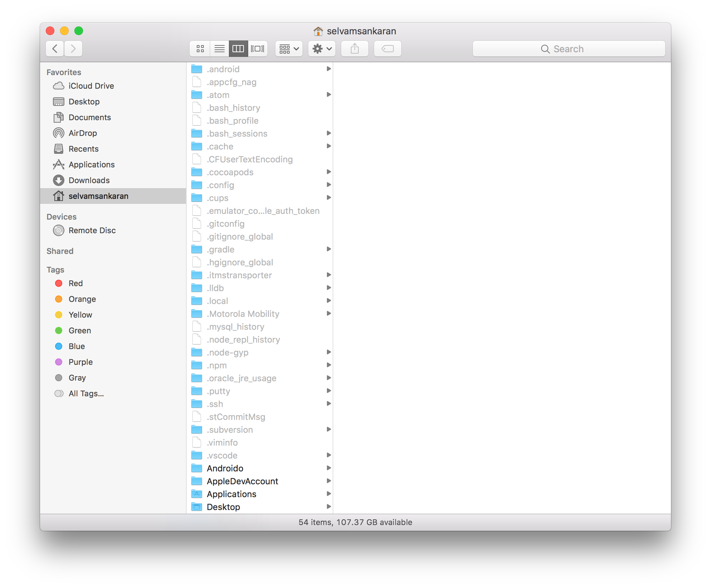
Task: Select the .gitignore_global file
Action: pyautogui.click(x=260, y=237)
